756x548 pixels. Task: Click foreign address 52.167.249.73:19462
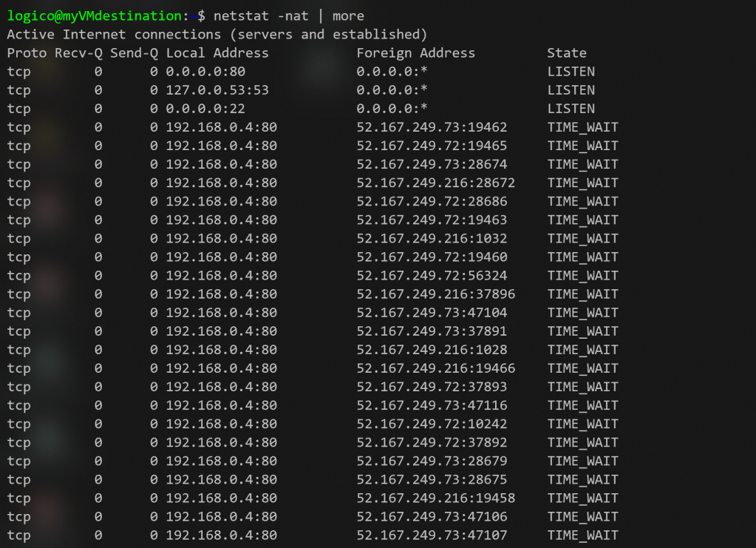tap(432, 127)
